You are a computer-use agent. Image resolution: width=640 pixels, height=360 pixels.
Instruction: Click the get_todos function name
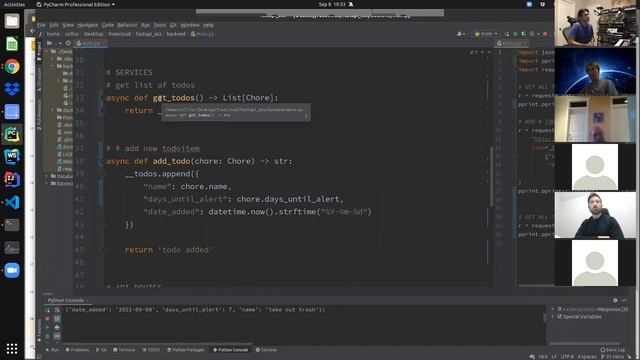coord(173,98)
